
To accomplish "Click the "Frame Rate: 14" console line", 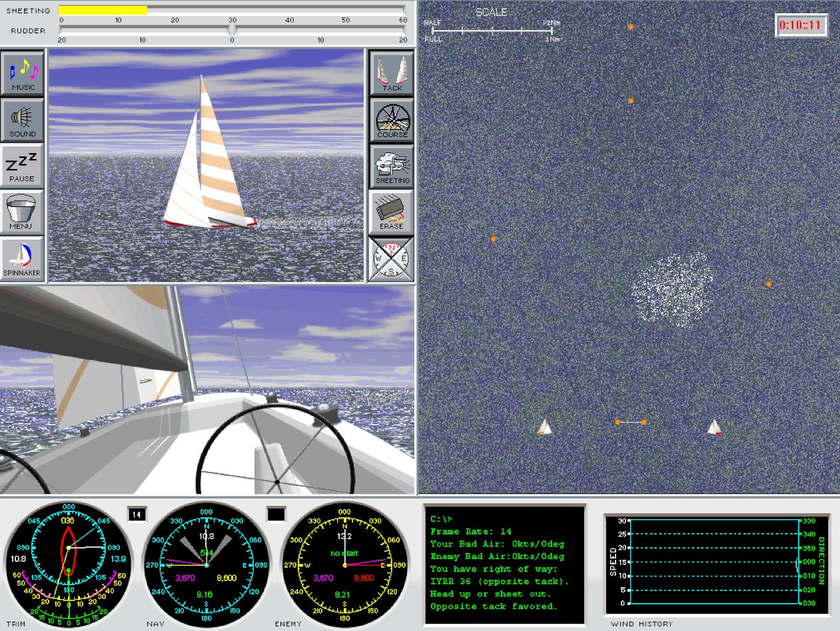I will coord(470,531).
